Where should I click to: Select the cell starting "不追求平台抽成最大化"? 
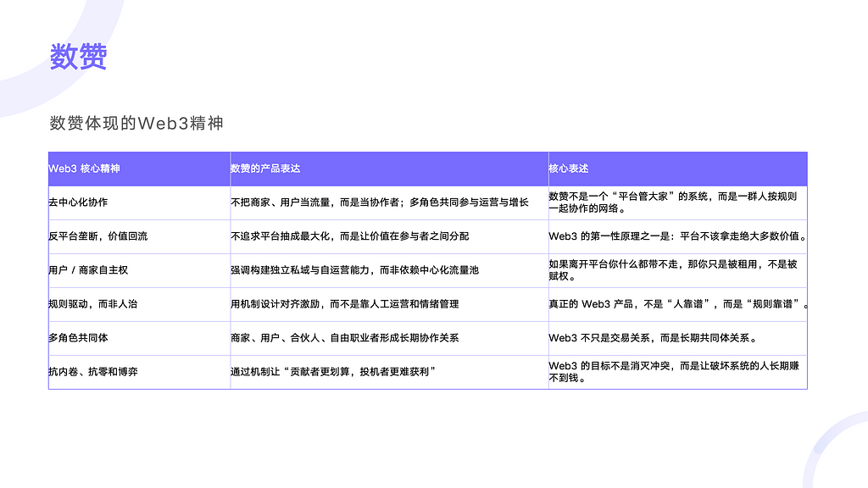click(349, 236)
